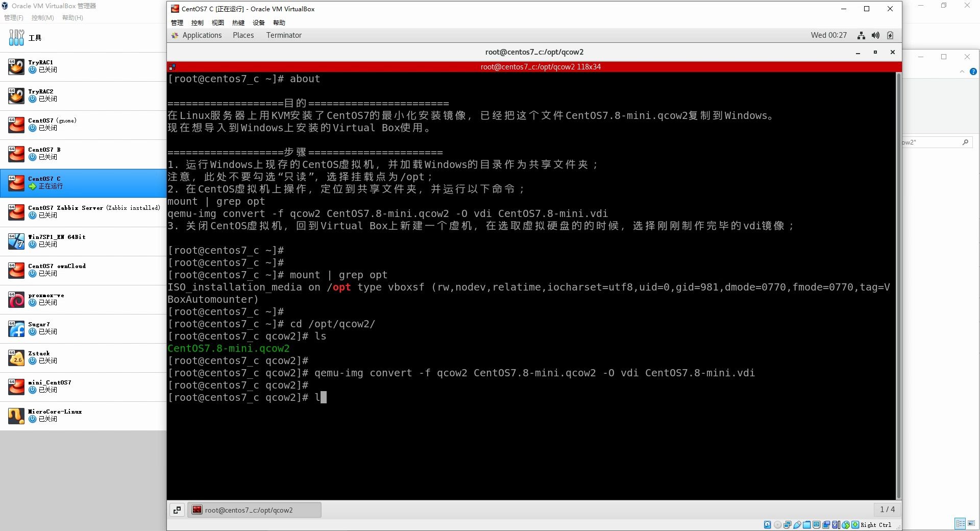Image resolution: width=980 pixels, height=531 pixels.
Task: Open the grouping dropdown at Terminator's bottom left
Action: [x=177, y=510]
